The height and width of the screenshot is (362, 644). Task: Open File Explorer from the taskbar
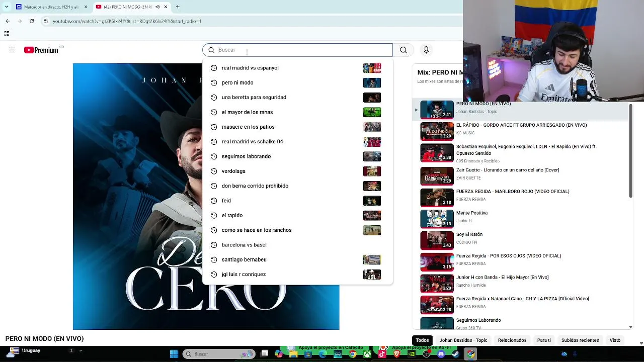click(293, 354)
